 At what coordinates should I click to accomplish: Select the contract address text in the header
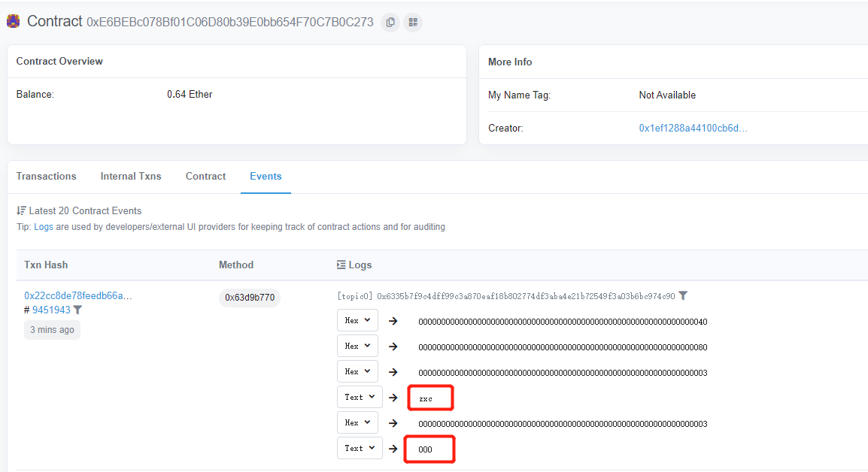point(229,22)
